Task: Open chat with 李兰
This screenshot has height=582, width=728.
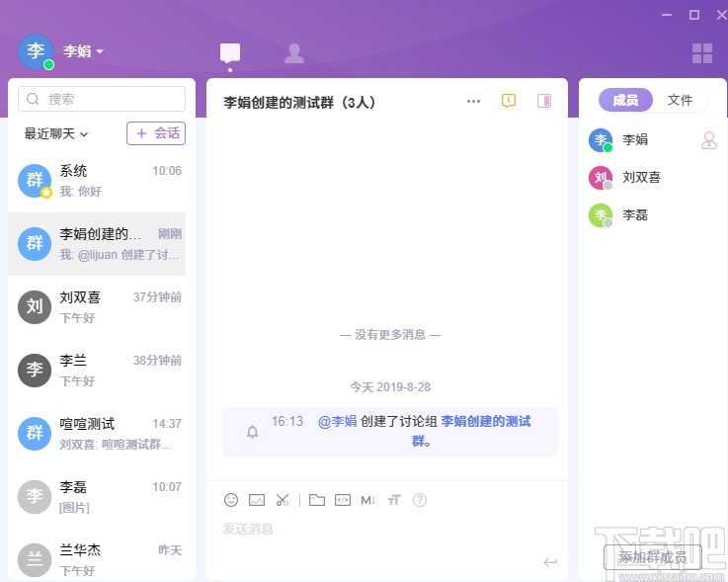Action: 97,371
